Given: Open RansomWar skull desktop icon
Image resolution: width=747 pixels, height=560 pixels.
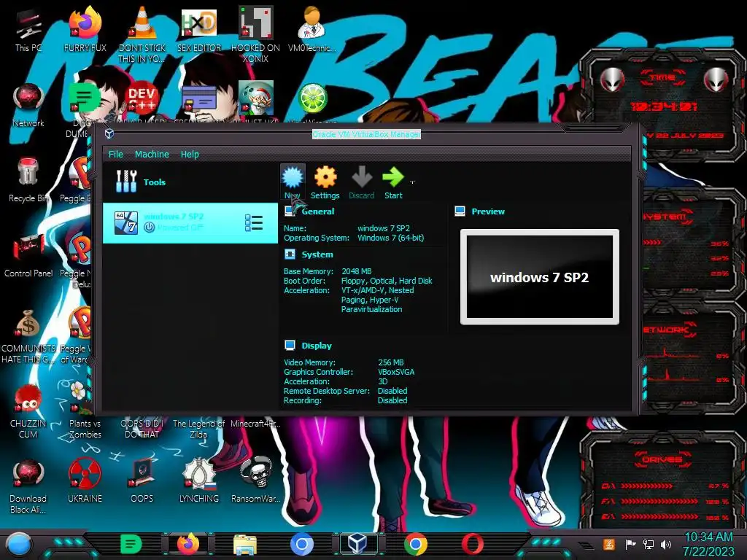Looking at the screenshot, I should 255,481.
